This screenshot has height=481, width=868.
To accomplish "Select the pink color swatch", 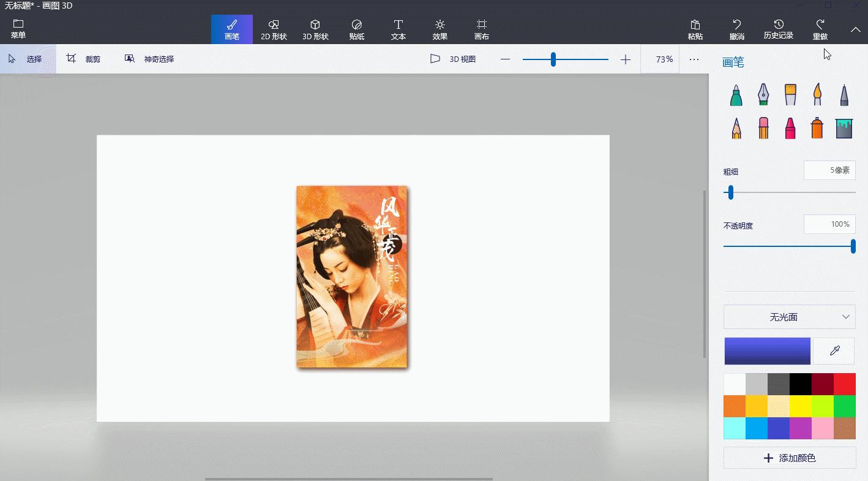I will coord(823,428).
